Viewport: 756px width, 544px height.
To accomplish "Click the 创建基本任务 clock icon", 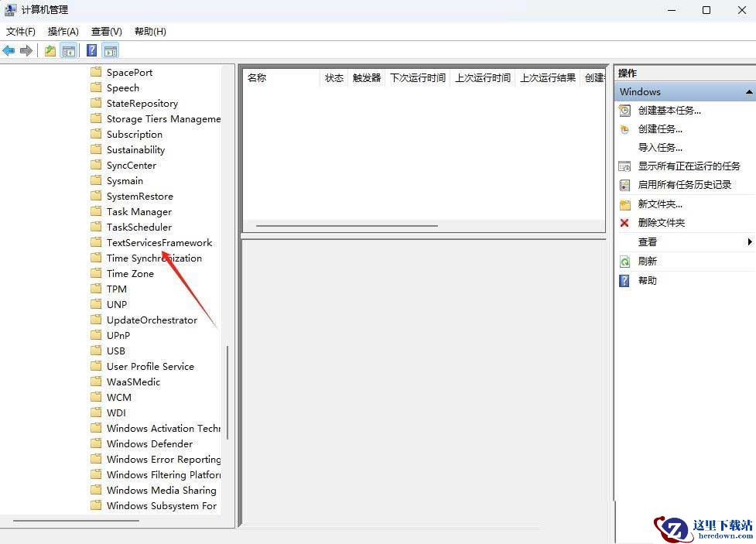I will tap(624, 111).
